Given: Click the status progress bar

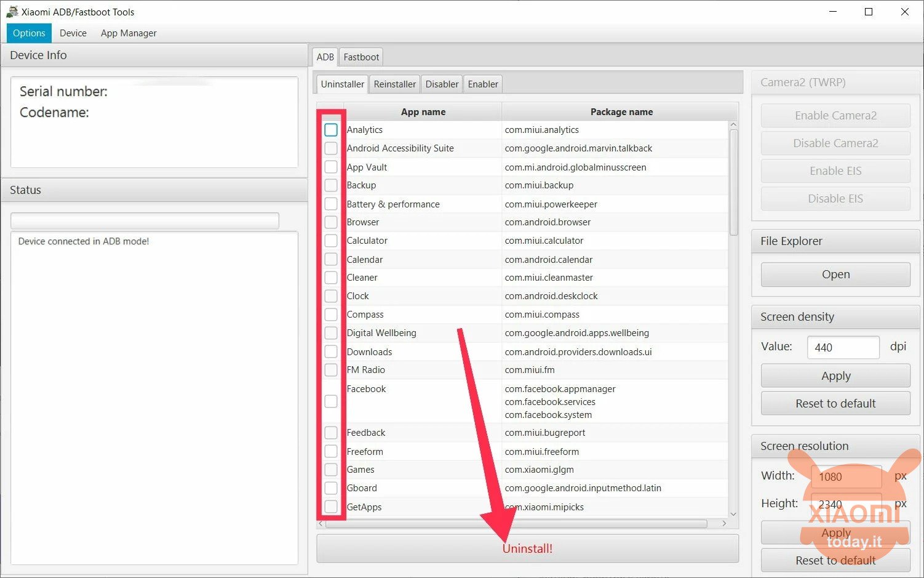Looking at the screenshot, I should tap(145, 220).
